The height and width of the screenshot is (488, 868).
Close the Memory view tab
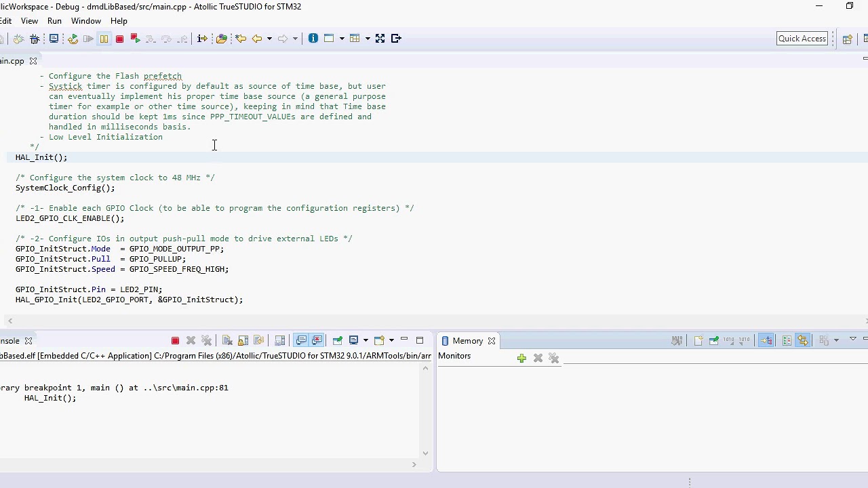click(x=492, y=341)
